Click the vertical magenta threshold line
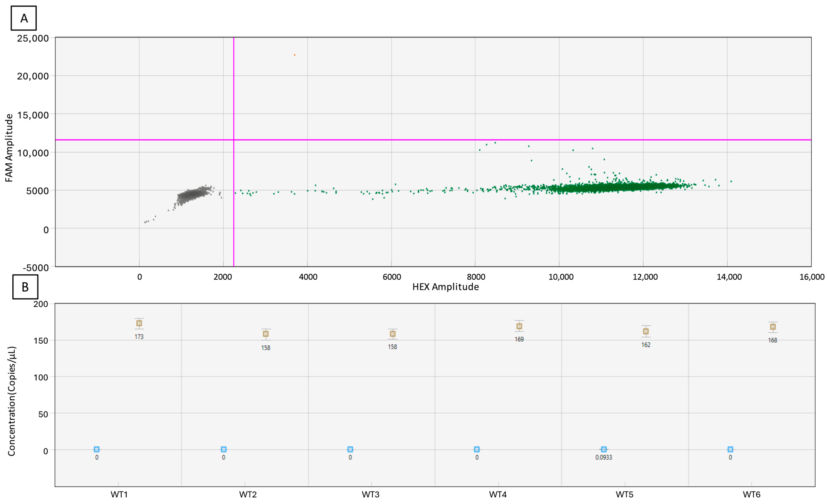The image size is (828, 504). [234, 101]
